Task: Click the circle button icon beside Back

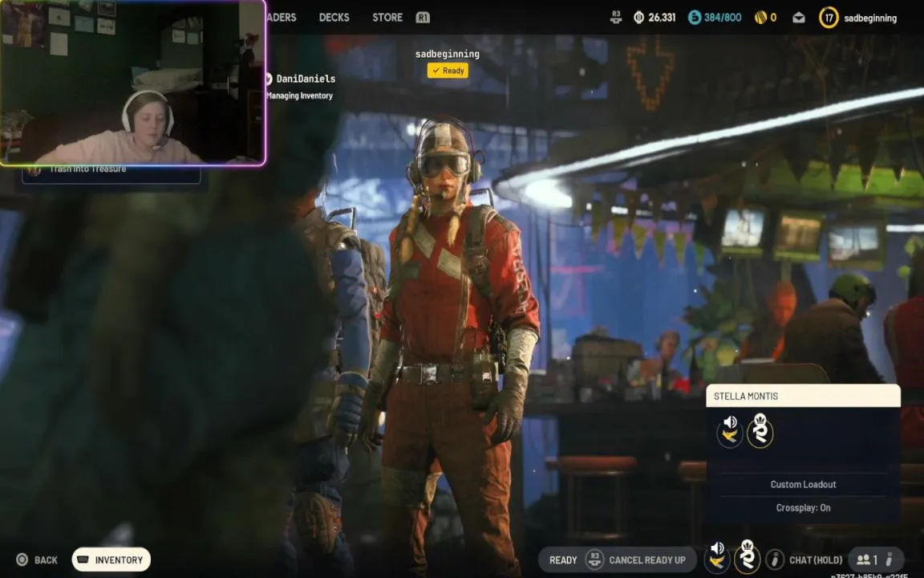Action: click(x=22, y=560)
